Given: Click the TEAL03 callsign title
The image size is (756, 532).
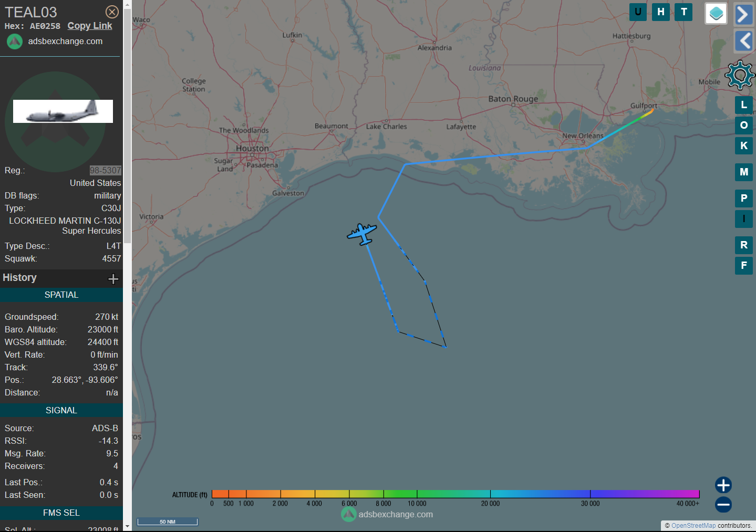Looking at the screenshot, I should click(31, 12).
